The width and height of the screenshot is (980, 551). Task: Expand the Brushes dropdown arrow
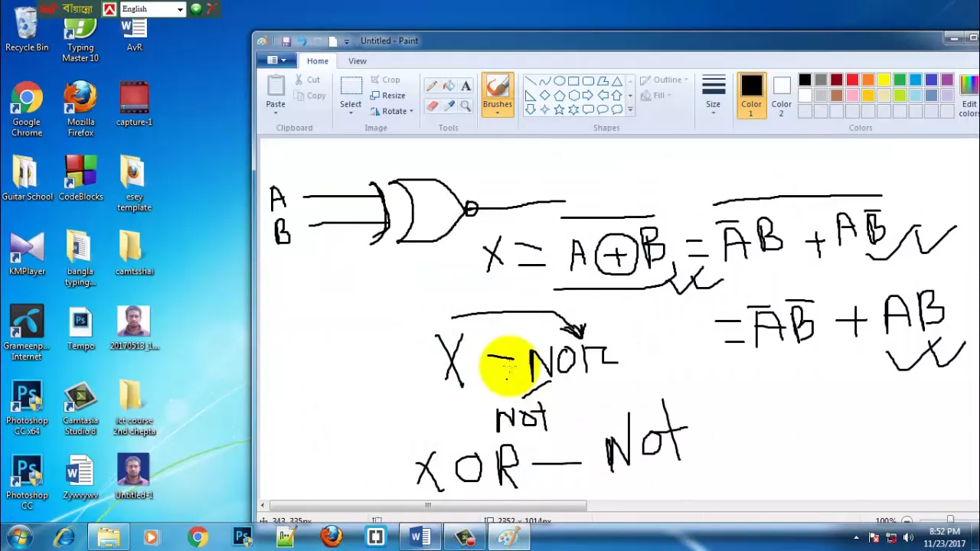pyautogui.click(x=497, y=113)
